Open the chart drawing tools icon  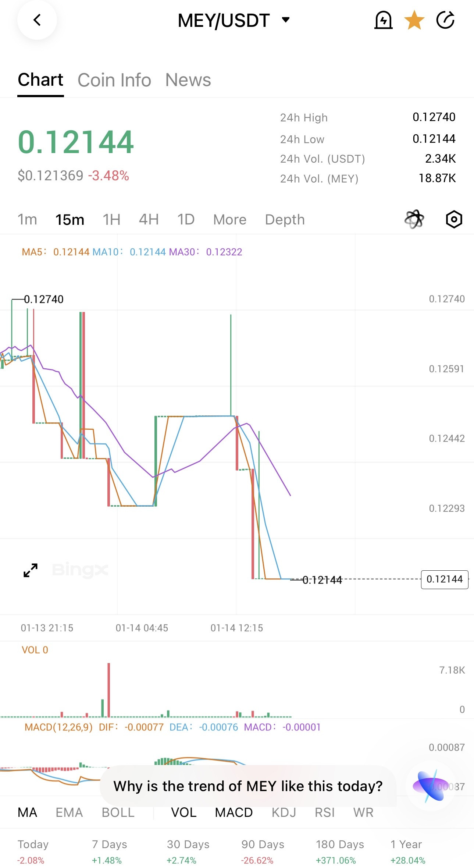tap(414, 220)
